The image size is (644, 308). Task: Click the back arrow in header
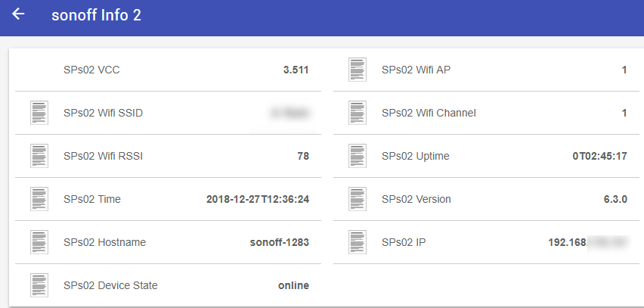pyautogui.click(x=18, y=14)
